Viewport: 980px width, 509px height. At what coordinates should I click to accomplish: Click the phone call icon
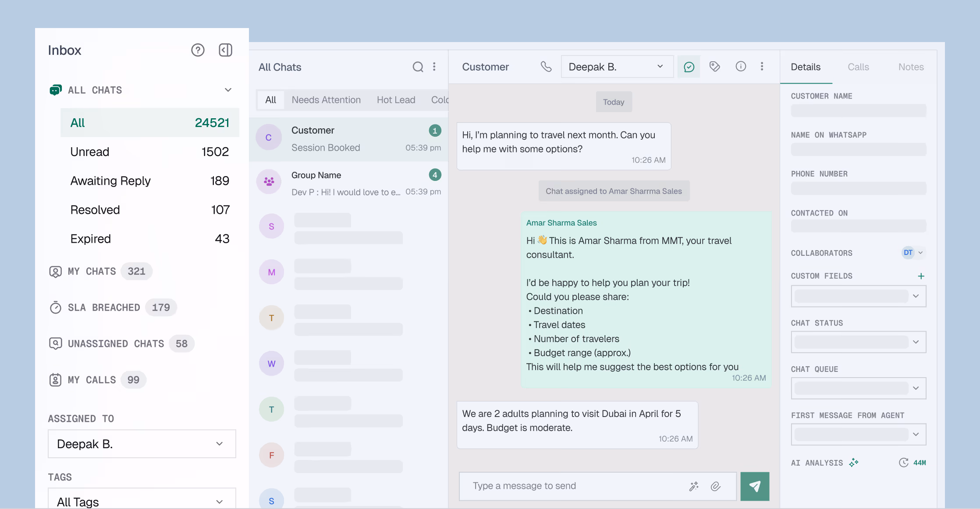(546, 67)
